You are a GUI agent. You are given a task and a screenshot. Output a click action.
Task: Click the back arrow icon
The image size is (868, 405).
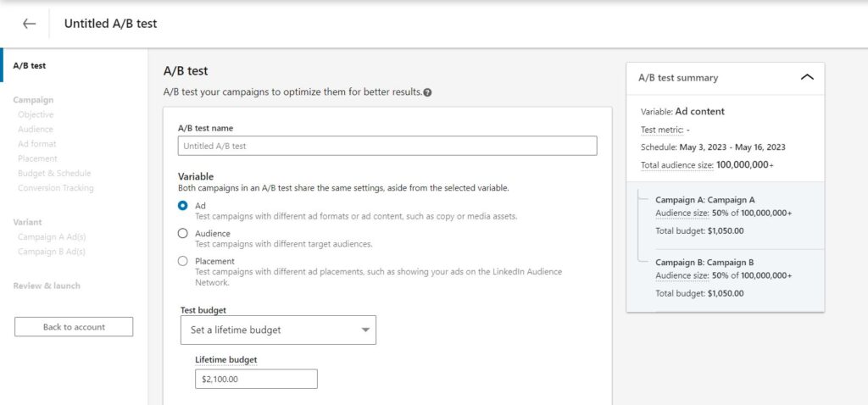click(x=30, y=24)
